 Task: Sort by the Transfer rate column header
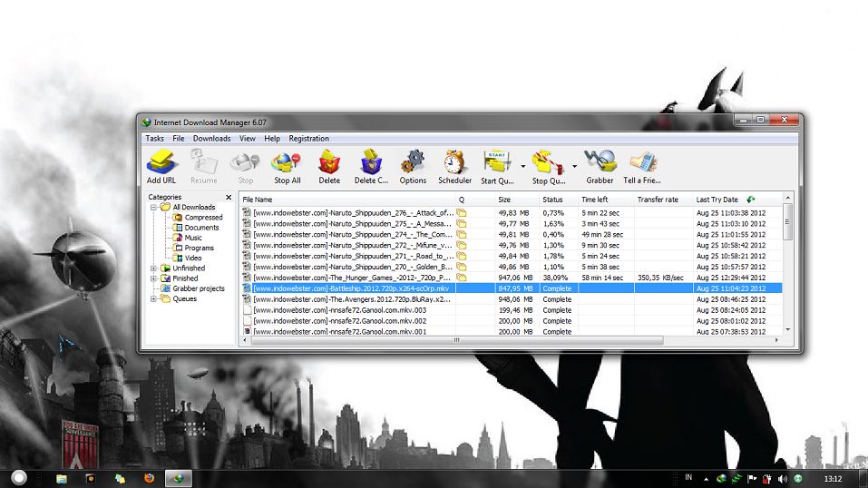663,200
